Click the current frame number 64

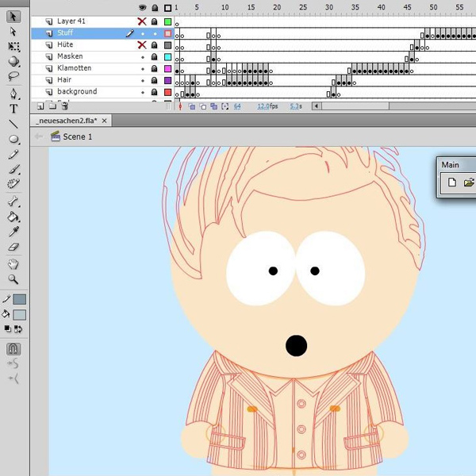pos(237,106)
